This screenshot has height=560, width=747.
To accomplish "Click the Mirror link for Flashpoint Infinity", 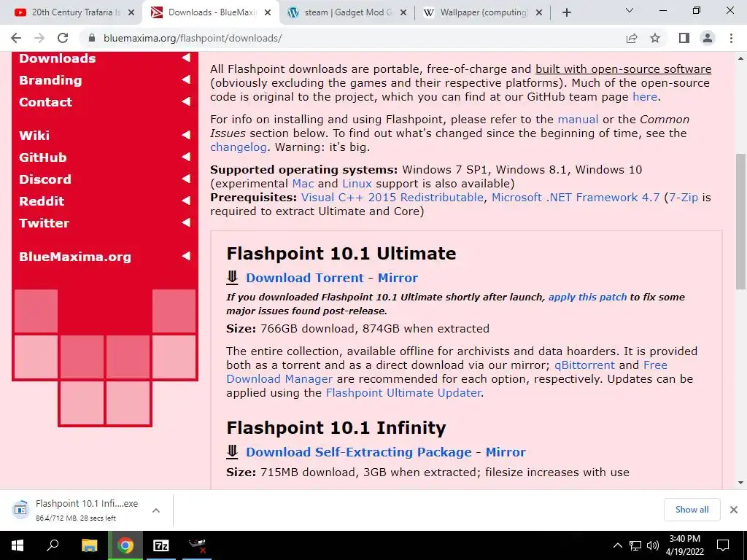I will click(x=506, y=452).
